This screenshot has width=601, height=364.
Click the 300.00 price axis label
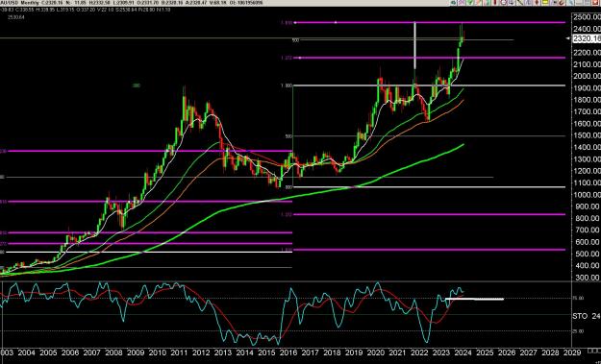[587, 278]
